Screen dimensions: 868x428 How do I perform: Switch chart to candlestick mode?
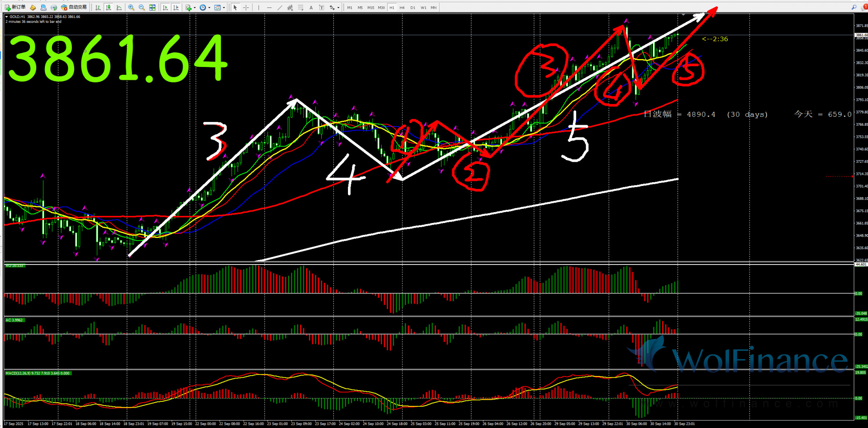(x=108, y=7)
